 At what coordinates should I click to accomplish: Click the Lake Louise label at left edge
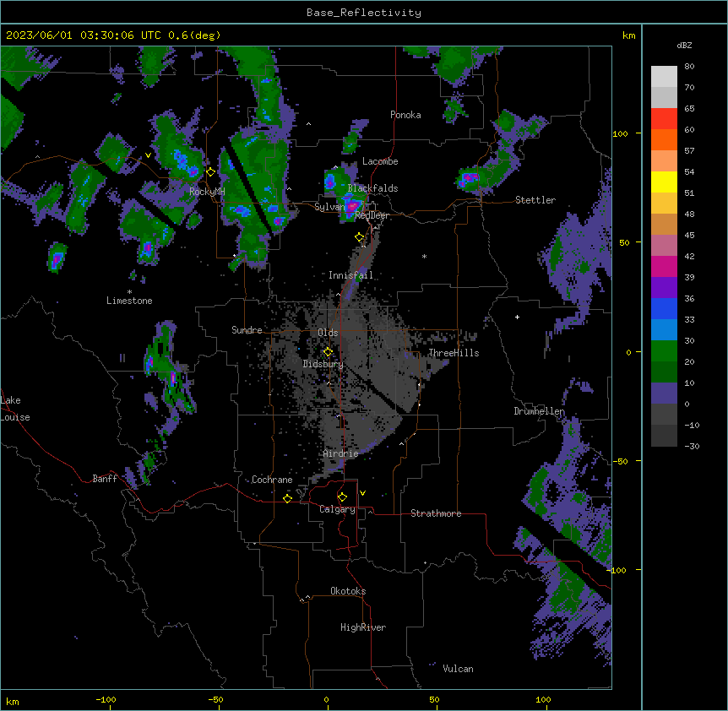pyautogui.click(x=14, y=409)
